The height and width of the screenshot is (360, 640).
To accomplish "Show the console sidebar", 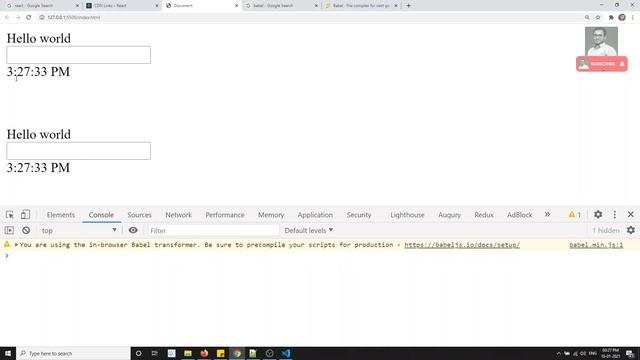I will pos(9,231).
